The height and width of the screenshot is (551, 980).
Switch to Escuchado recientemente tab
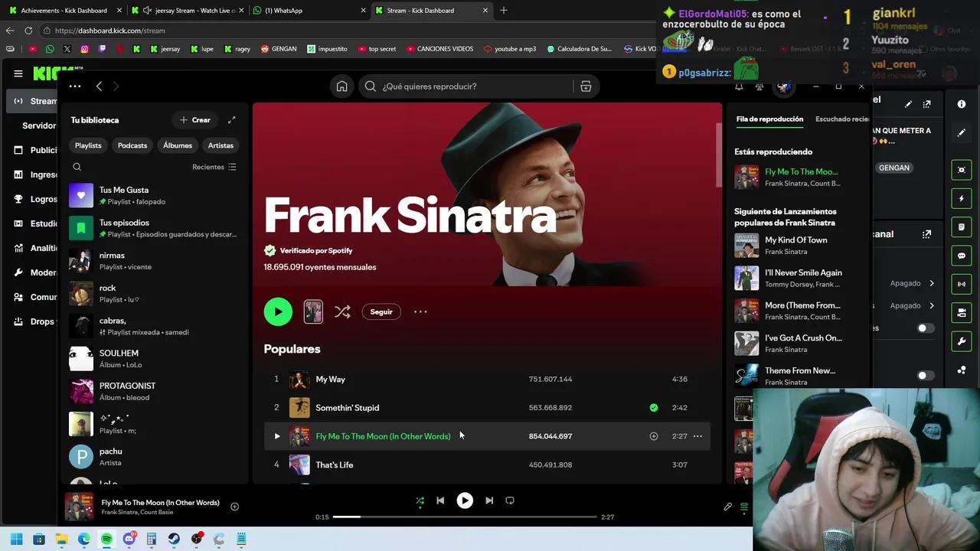pos(842,119)
